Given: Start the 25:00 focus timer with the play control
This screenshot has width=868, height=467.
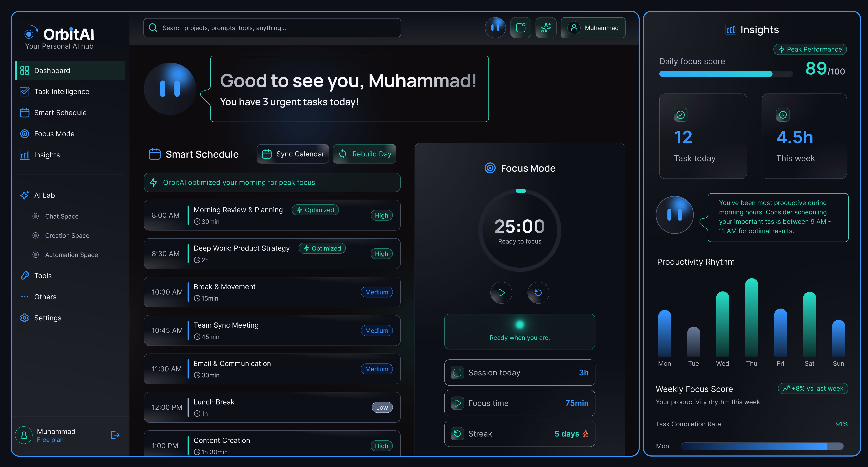Looking at the screenshot, I should pos(501,293).
